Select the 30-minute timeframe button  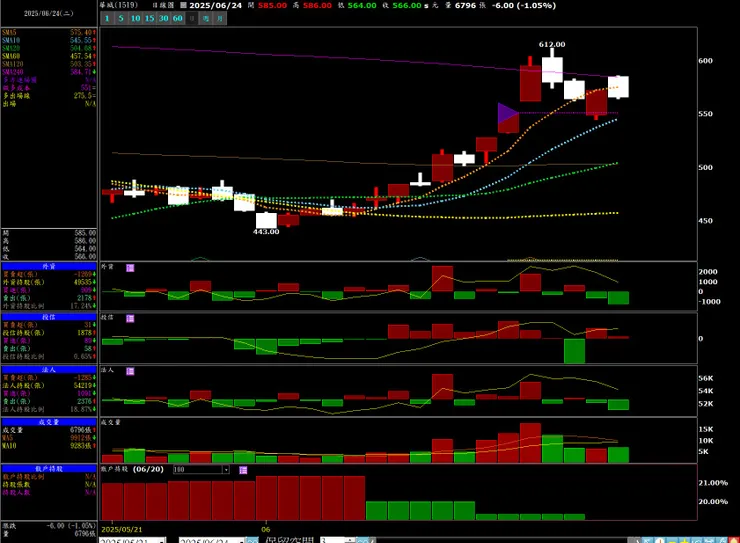(164, 18)
